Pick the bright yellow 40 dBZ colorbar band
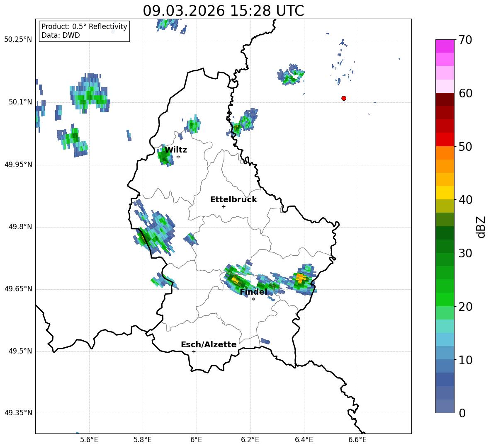 (x=445, y=193)
